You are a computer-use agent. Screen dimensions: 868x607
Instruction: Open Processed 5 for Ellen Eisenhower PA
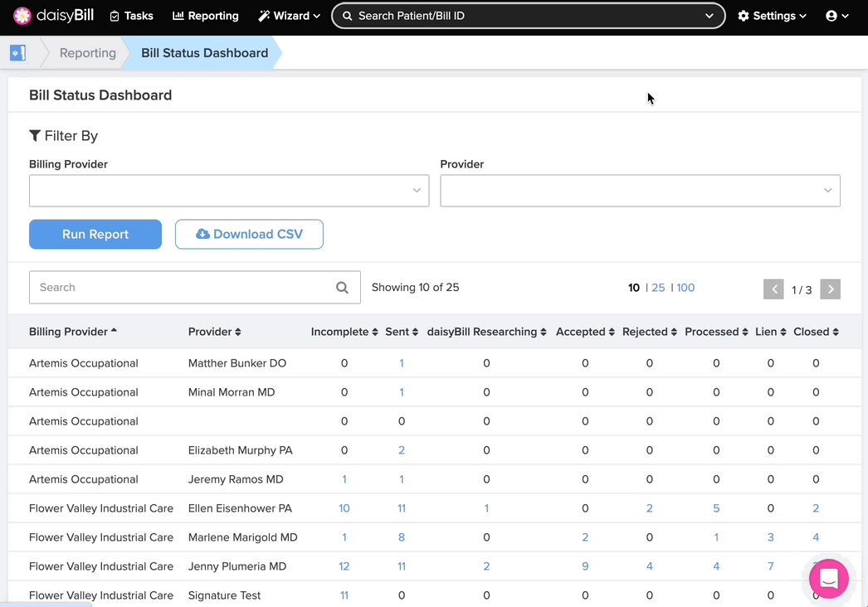click(716, 508)
